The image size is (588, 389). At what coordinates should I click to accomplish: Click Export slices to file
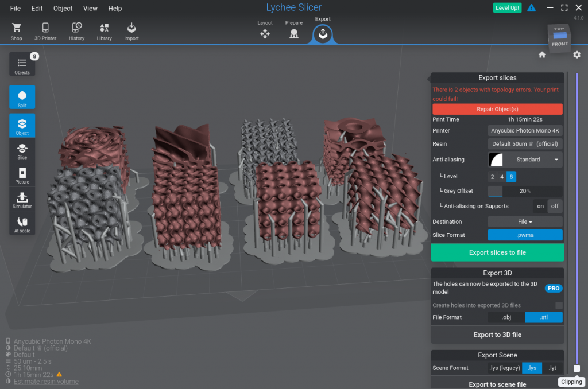coord(497,252)
